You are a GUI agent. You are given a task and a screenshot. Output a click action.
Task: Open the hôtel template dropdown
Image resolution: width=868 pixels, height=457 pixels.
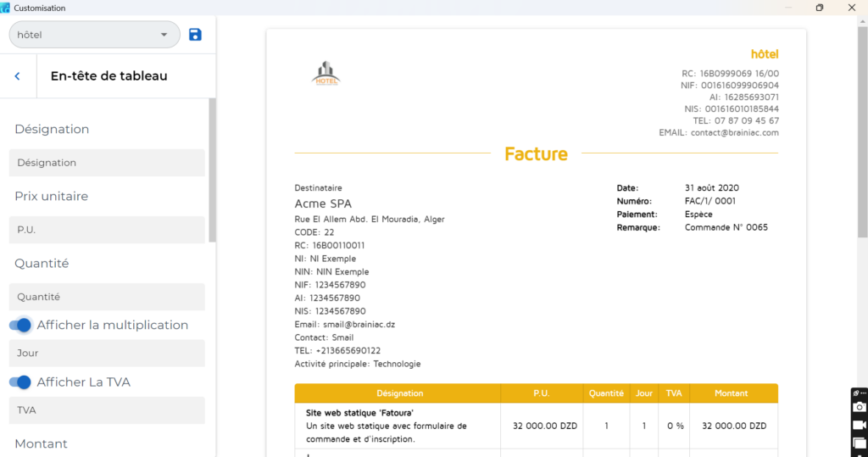(93, 35)
